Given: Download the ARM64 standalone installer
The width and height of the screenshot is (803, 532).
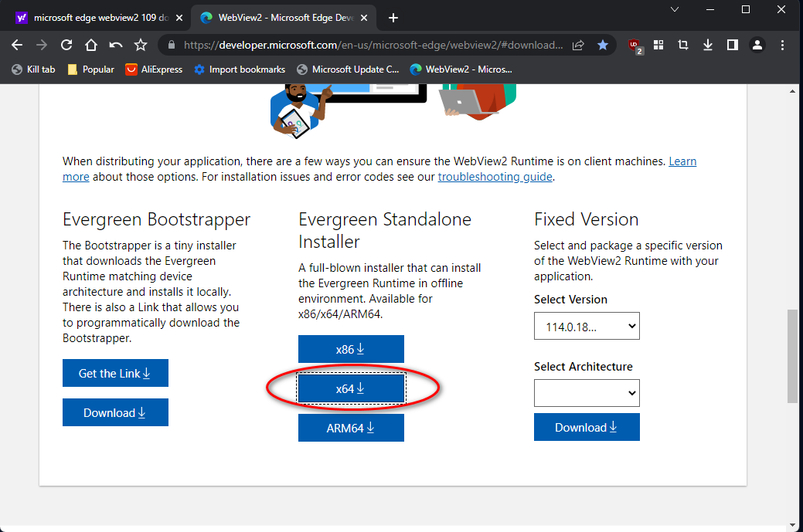Looking at the screenshot, I should point(351,428).
